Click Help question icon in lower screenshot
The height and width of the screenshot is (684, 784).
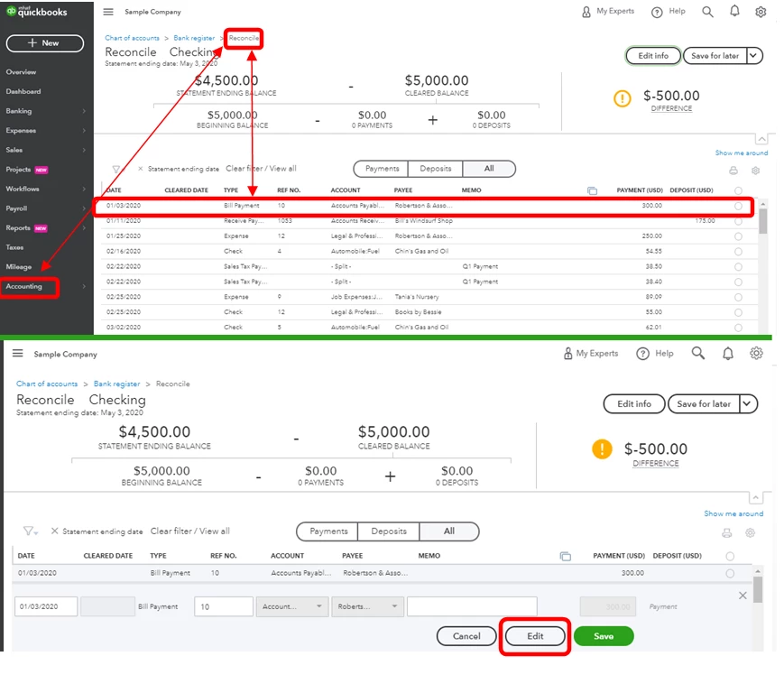pos(642,354)
